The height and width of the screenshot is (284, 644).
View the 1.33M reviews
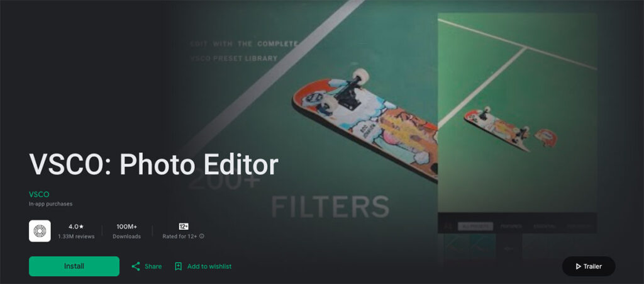click(x=76, y=236)
